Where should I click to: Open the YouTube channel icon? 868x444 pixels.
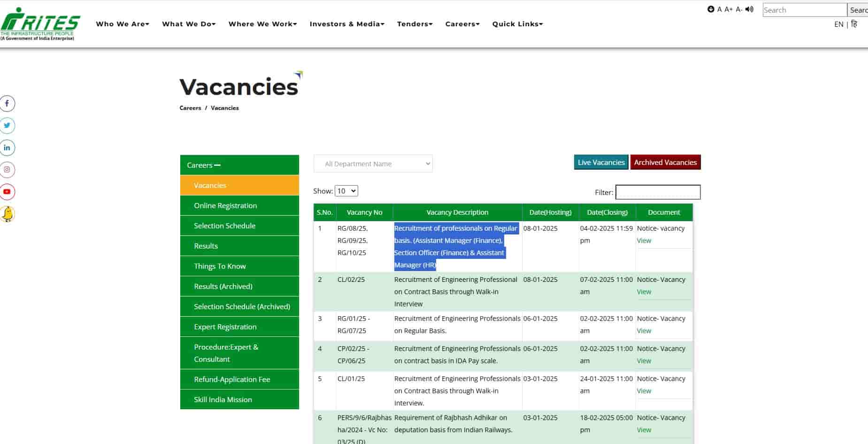[x=8, y=192]
